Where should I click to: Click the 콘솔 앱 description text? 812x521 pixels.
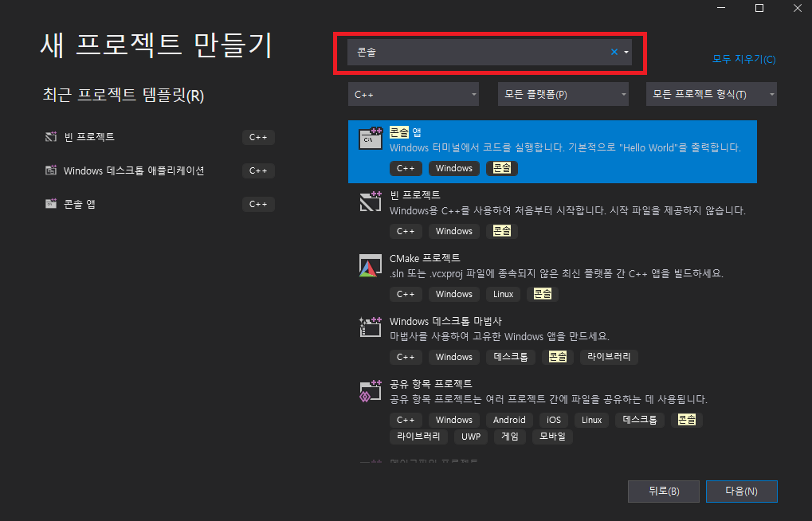(x=565, y=147)
